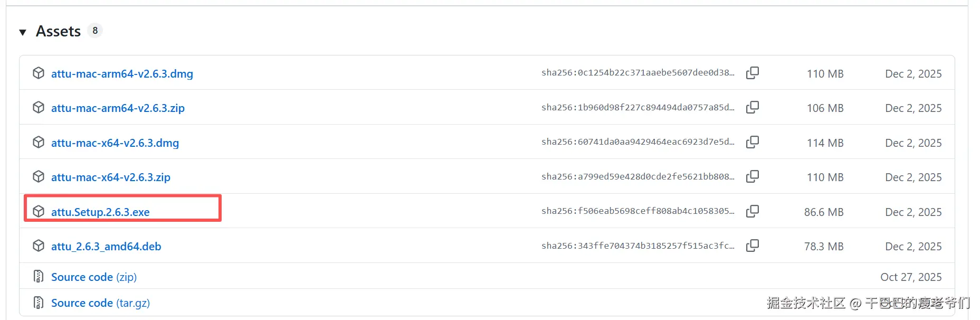The width and height of the screenshot is (980, 320).
Task: Copy sha256 for attu-mac-arm64-v2.6.3.dmg
Action: click(753, 73)
